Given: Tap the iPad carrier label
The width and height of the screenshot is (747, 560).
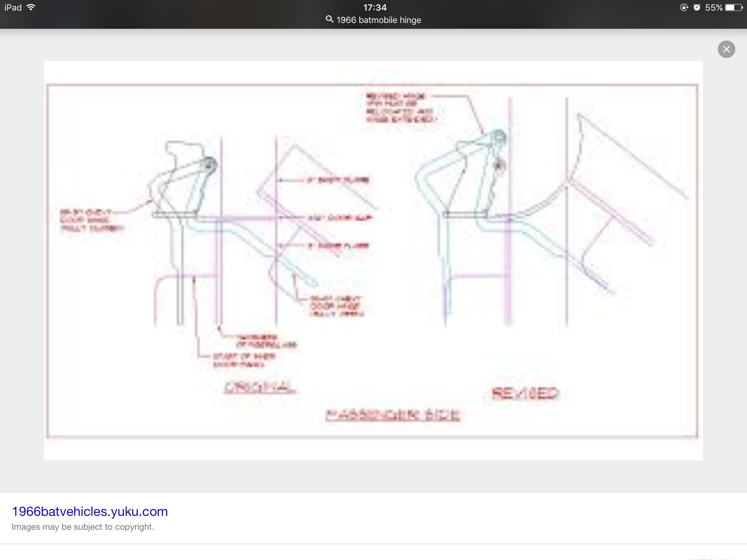Looking at the screenshot, I should coord(13,7).
